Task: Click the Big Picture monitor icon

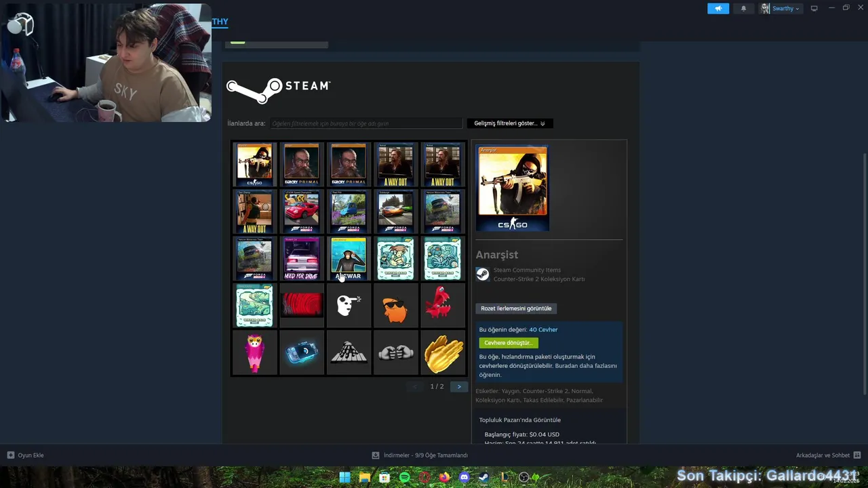Action: pyautogui.click(x=814, y=8)
